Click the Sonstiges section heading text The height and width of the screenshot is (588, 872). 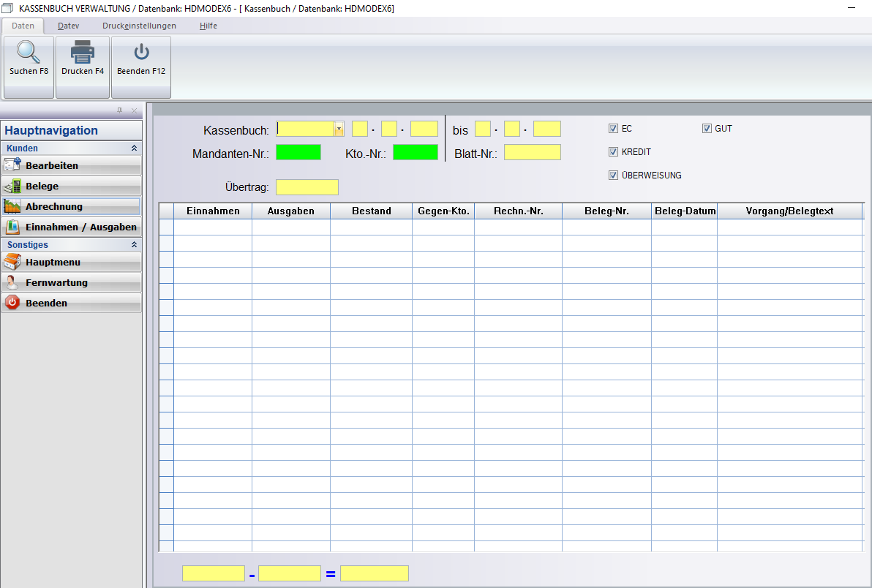(28, 245)
